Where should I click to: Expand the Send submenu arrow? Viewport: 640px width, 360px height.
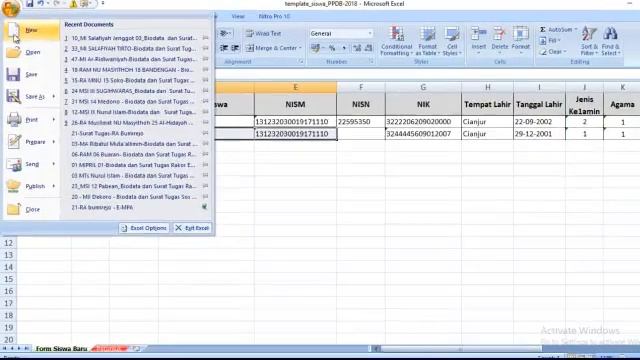[53, 164]
